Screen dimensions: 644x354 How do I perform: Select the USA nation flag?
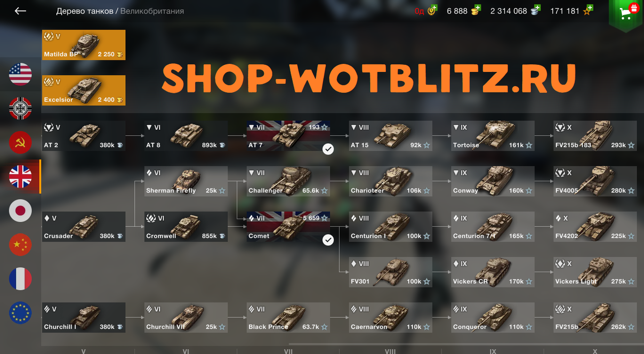(21, 74)
